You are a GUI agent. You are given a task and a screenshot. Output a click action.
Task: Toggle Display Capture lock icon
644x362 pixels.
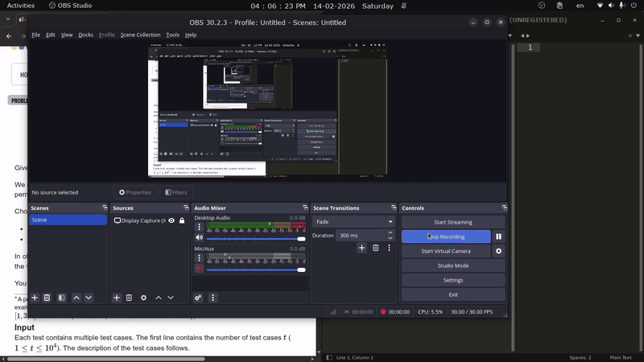(182, 220)
